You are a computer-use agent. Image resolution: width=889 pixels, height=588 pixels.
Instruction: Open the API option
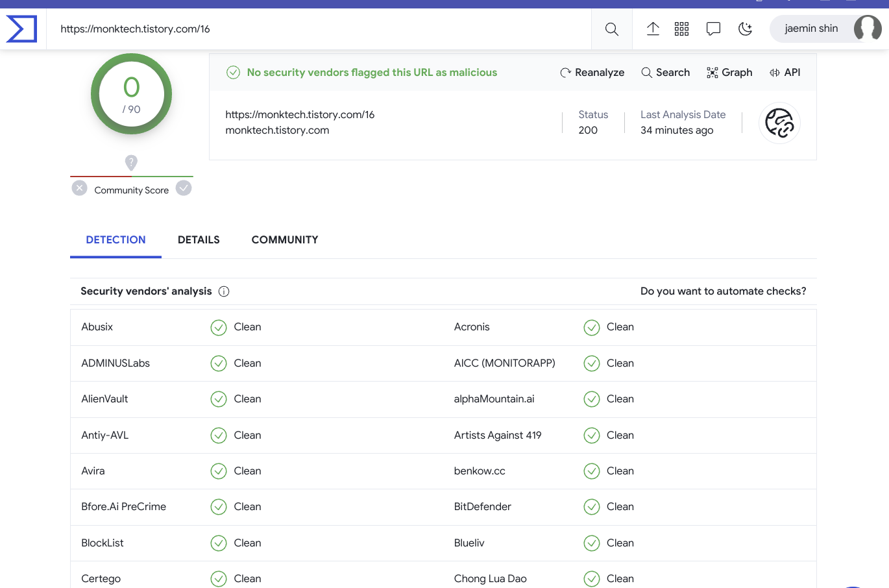click(785, 73)
